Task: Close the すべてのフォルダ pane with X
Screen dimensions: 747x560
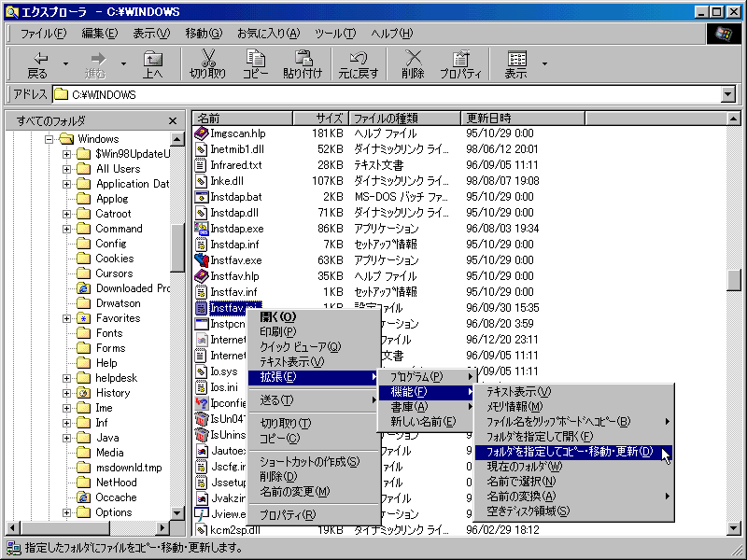Action: (173, 120)
